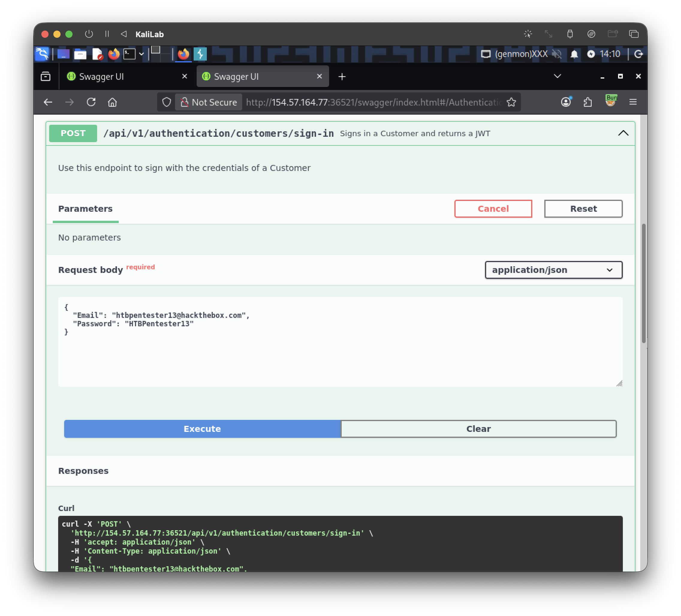Click inside the request body JSON editor
The height and width of the screenshot is (616, 681).
point(340,342)
